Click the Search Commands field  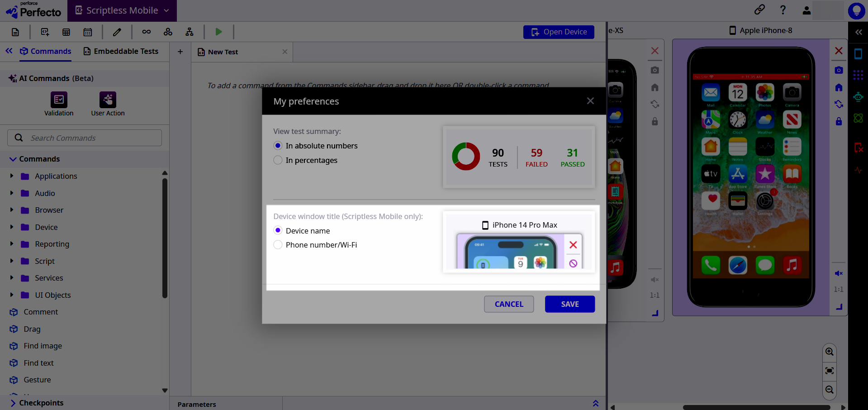(x=85, y=138)
